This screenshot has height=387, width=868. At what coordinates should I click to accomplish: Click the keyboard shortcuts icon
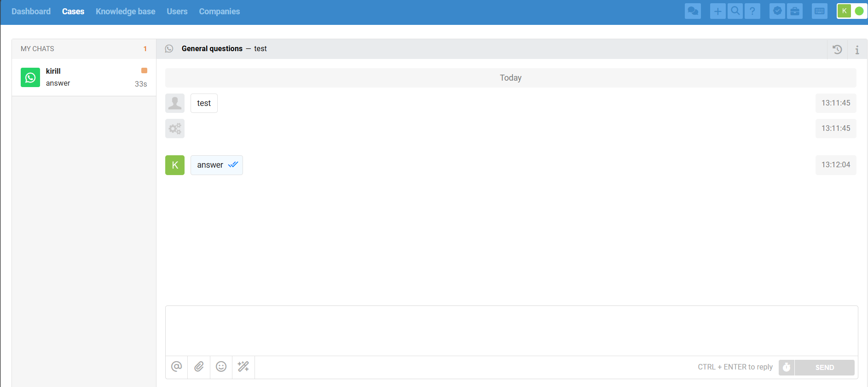click(x=820, y=11)
